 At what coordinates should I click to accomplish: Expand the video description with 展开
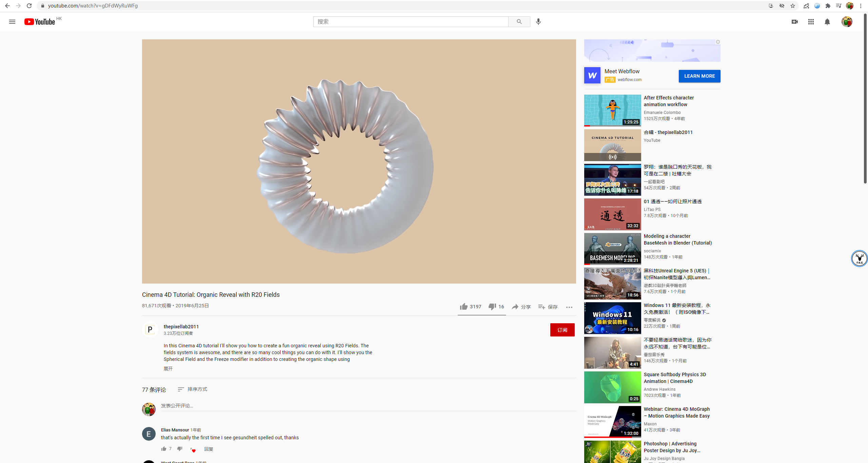168,369
